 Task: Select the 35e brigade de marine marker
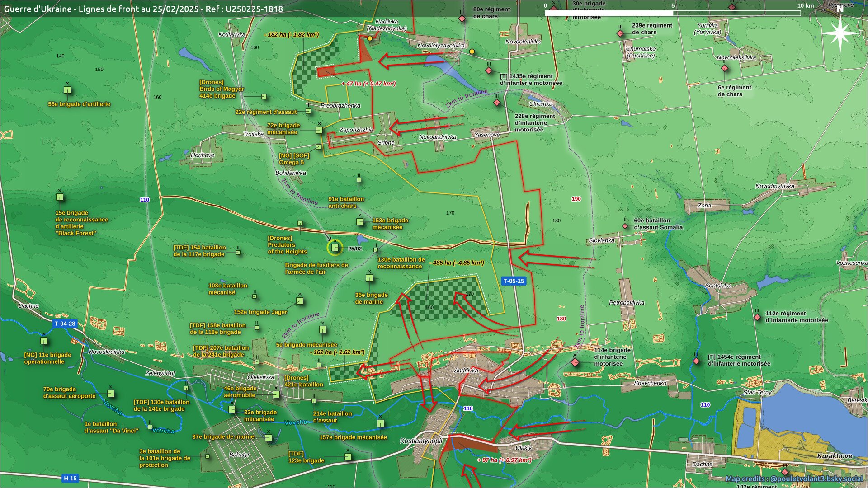pyautogui.click(x=369, y=278)
